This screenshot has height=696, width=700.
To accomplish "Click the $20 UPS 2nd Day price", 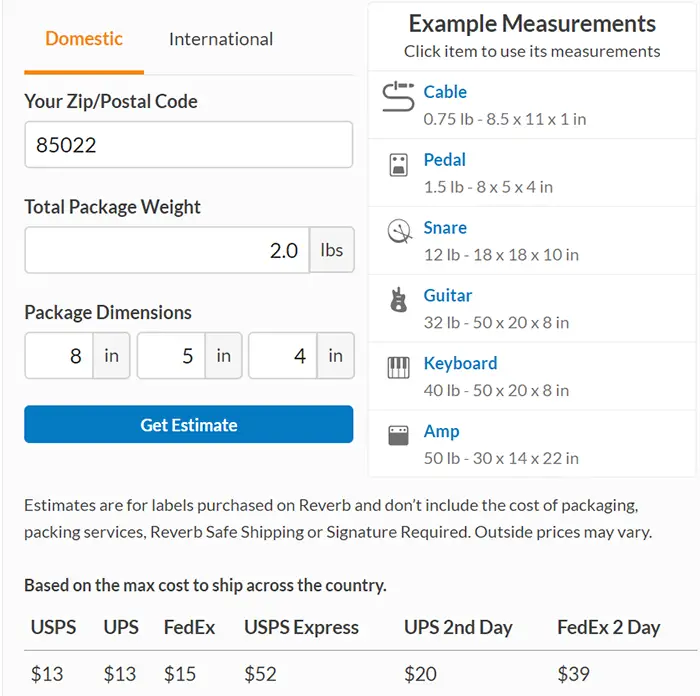I will click(x=420, y=674).
